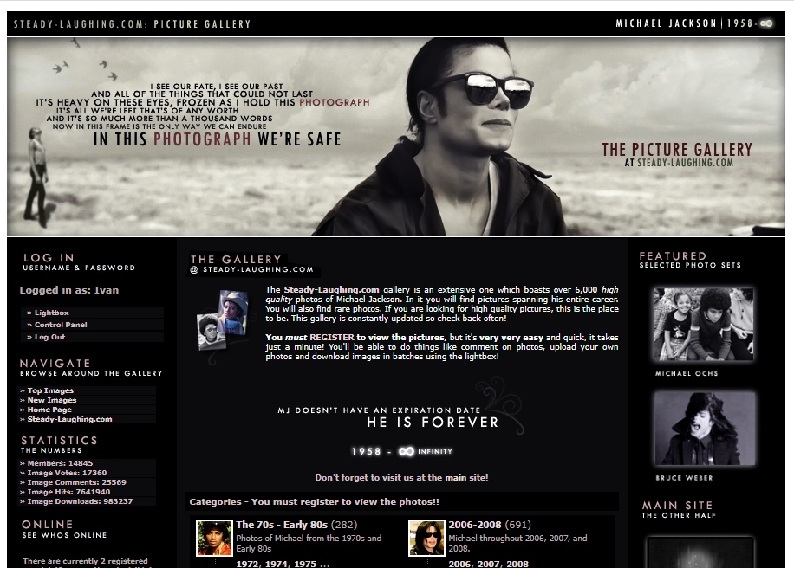Viewport: 794px width, 568px height.
Task: Select the 'Image Hits: 7641940' statistic
Action: tap(68, 492)
